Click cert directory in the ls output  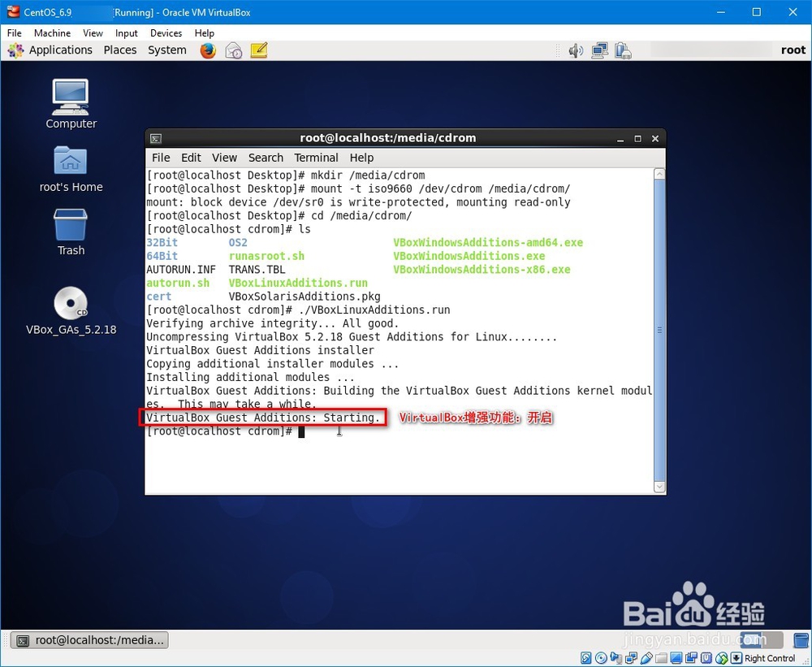(x=159, y=297)
